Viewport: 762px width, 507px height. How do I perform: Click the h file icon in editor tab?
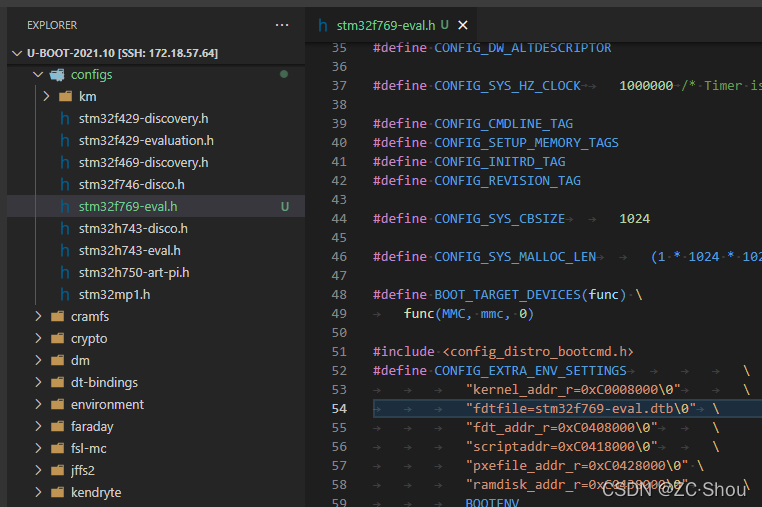point(322,25)
